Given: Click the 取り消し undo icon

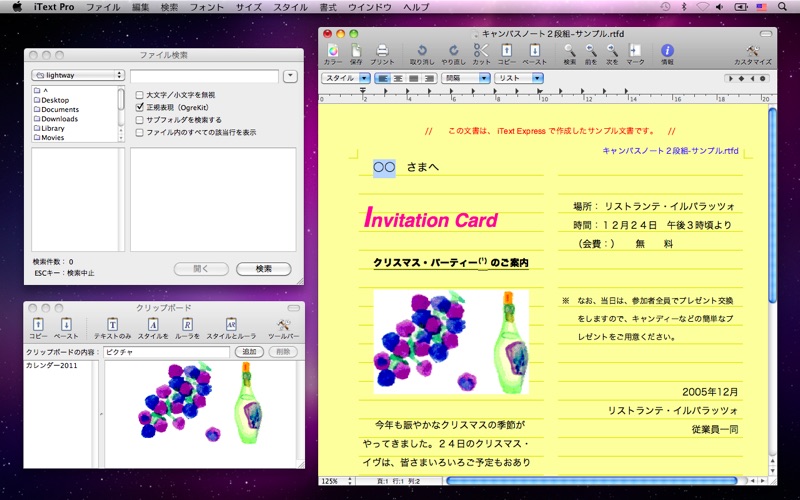Looking at the screenshot, I should click(x=422, y=51).
